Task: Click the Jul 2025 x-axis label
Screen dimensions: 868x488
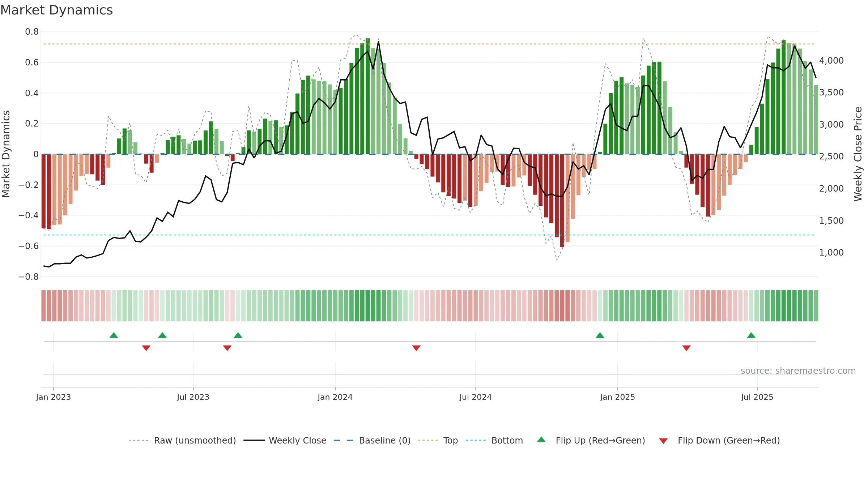Action: [757, 397]
